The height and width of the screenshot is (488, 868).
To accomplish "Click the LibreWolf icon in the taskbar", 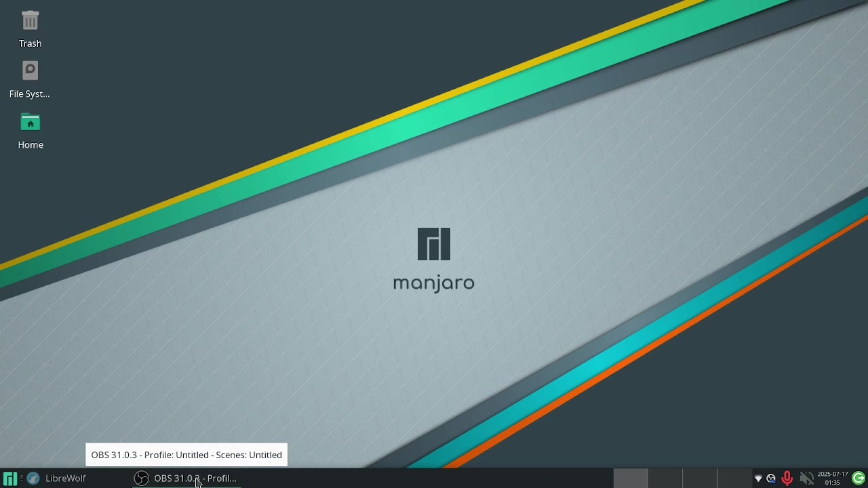I will coord(33,479).
